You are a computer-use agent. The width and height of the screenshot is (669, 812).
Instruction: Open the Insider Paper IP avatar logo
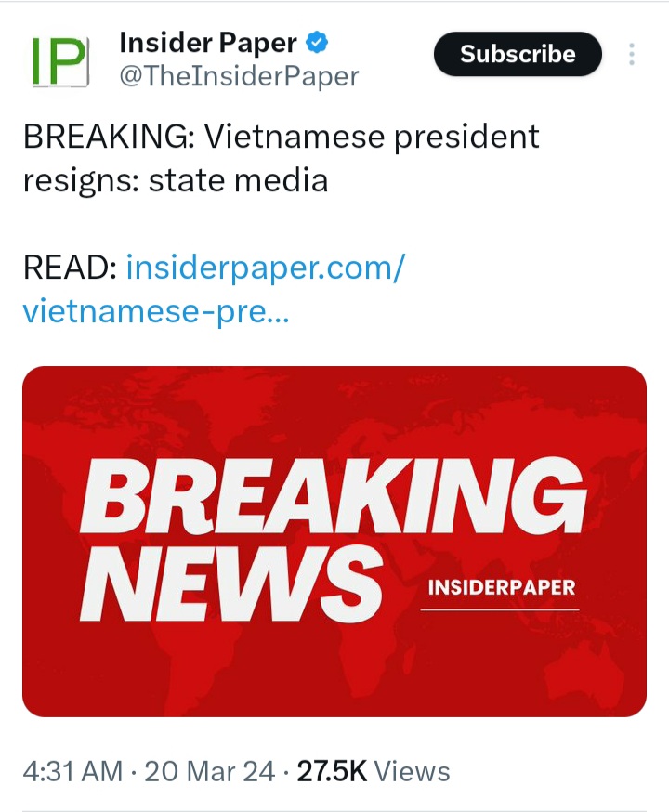(60, 61)
